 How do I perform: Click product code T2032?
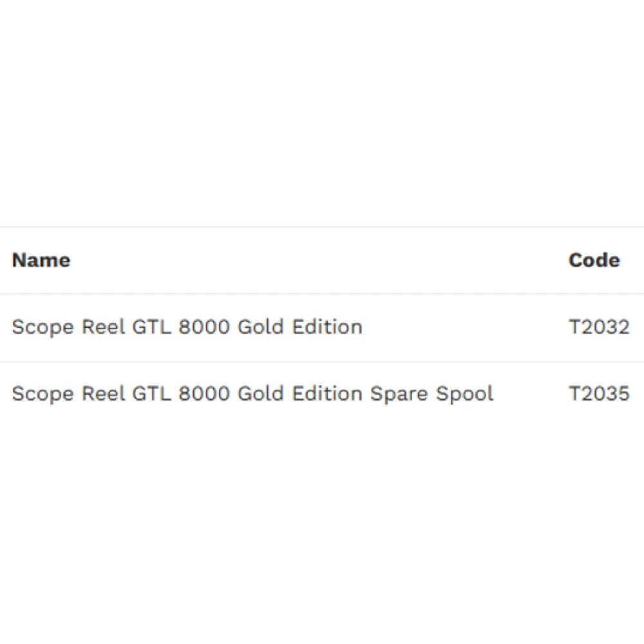pos(598,327)
